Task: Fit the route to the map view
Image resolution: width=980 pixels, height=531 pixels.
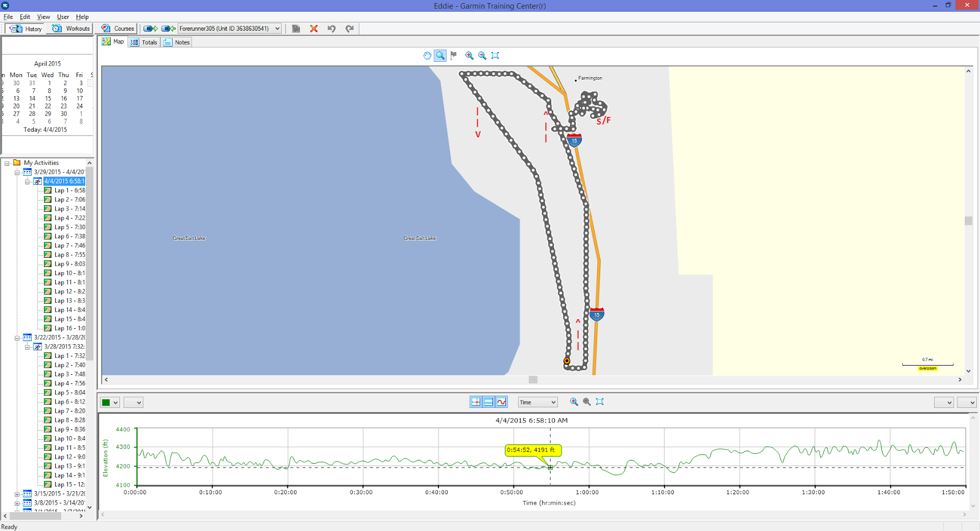Action: (495, 55)
